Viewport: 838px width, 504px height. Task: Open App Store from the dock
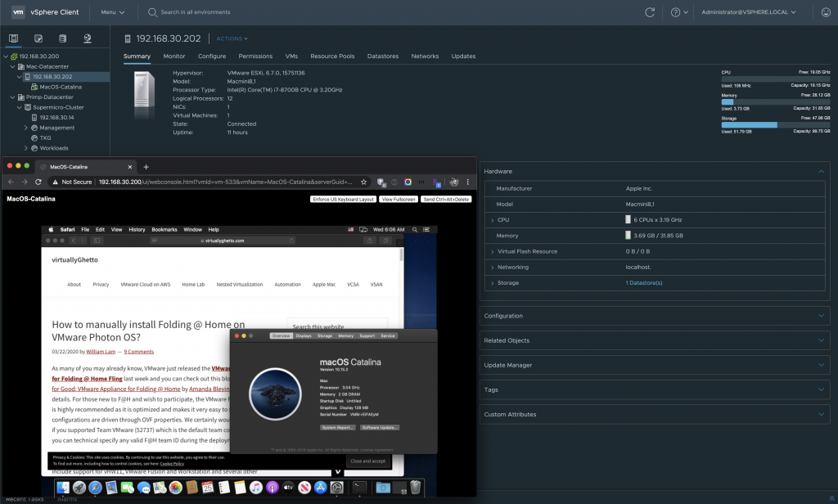(x=321, y=488)
